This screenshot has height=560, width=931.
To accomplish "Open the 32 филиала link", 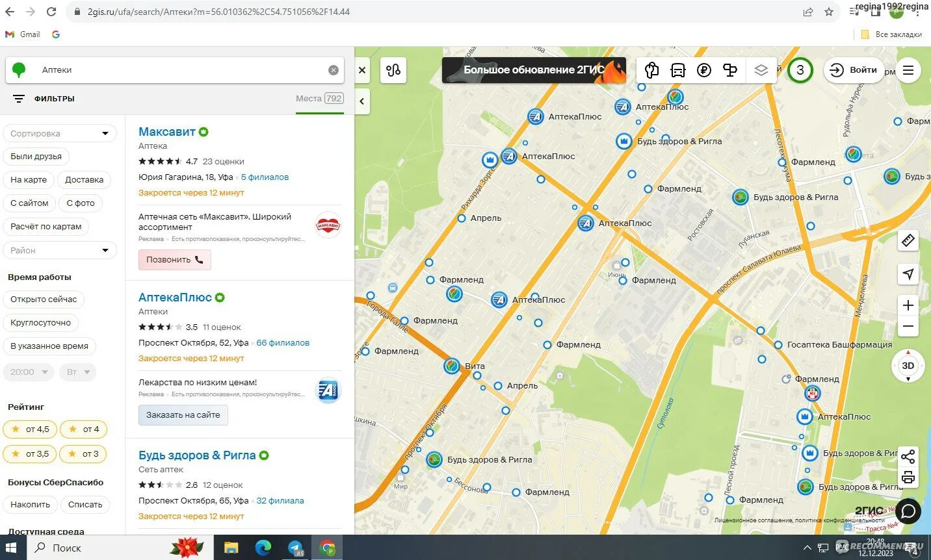I will pyautogui.click(x=280, y=501).
